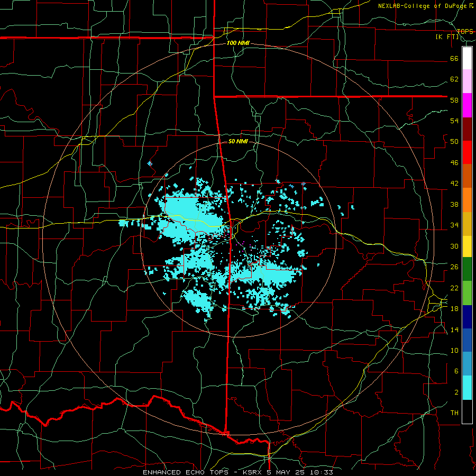This screenshot has height=476, width=476.
Task: Select the yellow 34 kft swatch
Action: point(467,246)
